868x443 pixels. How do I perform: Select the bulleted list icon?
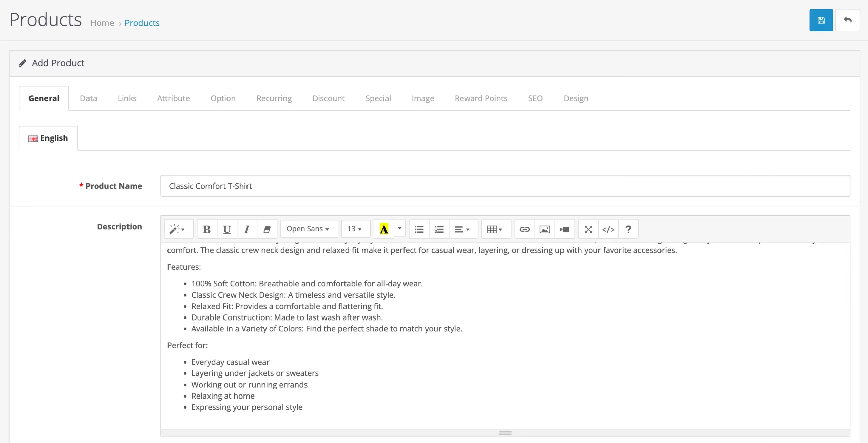(419, 229)
